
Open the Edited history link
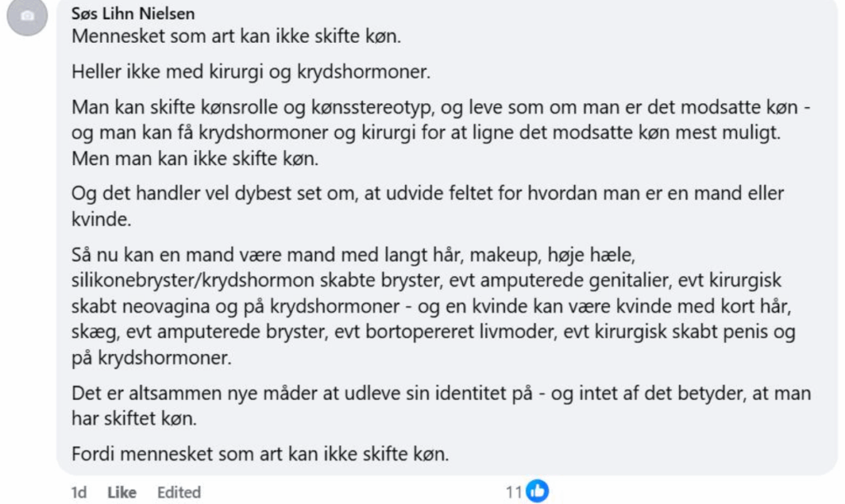[x=179, y=492]
